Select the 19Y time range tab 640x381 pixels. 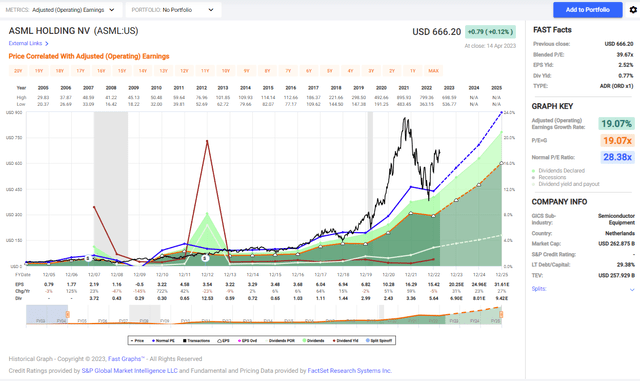click(x=39, y=71)
